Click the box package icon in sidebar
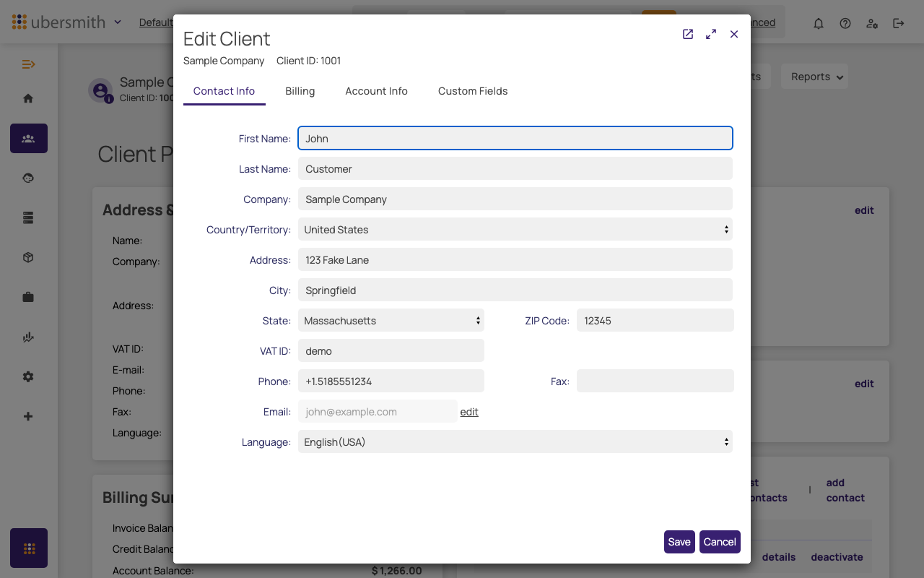The height and width of the screenshot is (578, 924). coord(29,257)
